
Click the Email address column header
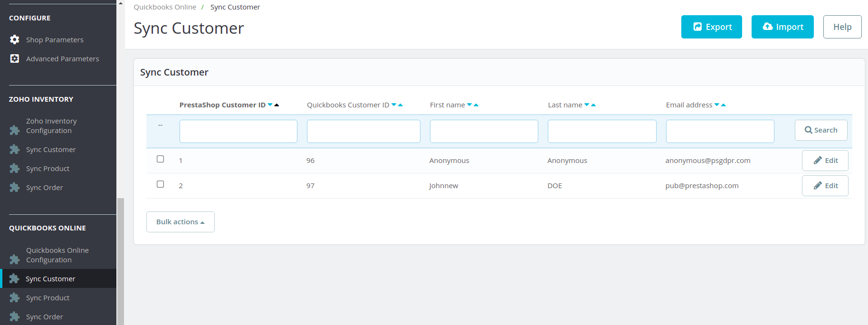tap(689, 105)
